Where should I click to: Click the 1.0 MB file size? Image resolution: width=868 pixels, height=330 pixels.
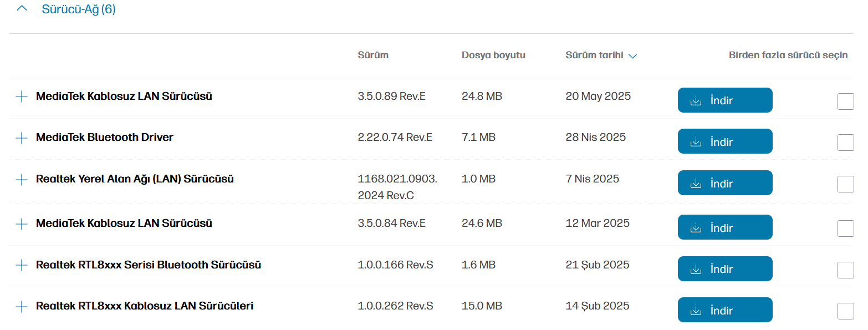(478, 179)
